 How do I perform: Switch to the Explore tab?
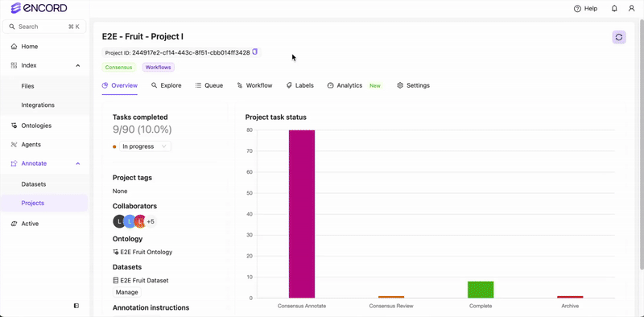click(x=167, y=85)
